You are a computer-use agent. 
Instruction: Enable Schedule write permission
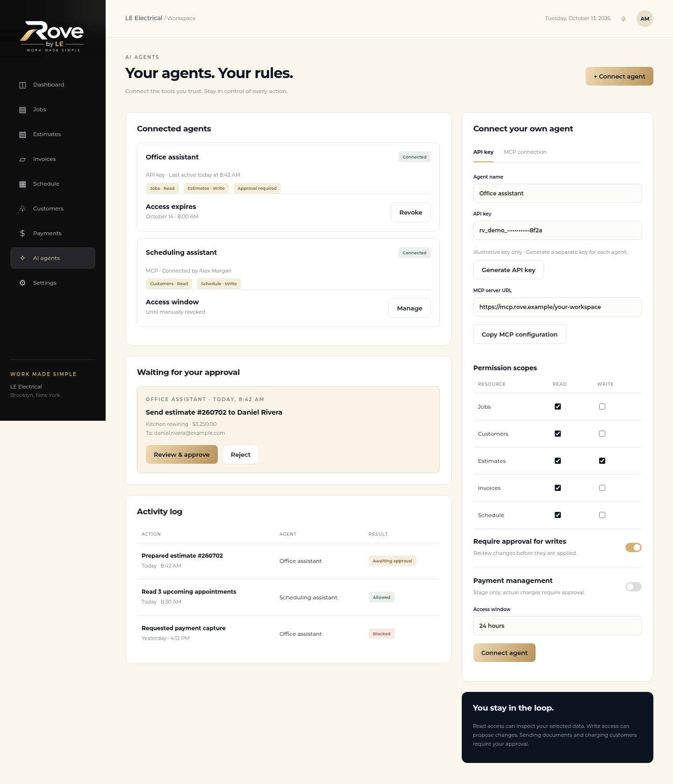click(x=602, y=515)
